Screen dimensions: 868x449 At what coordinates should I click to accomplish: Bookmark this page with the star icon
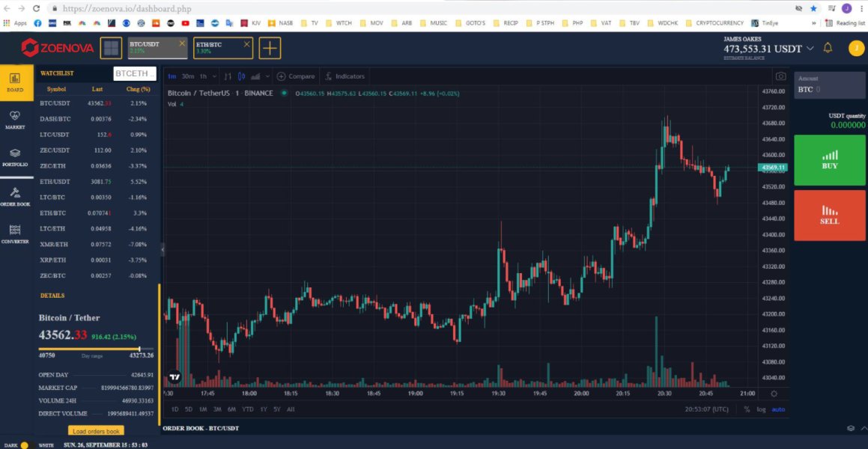click(x=813, y=8)
